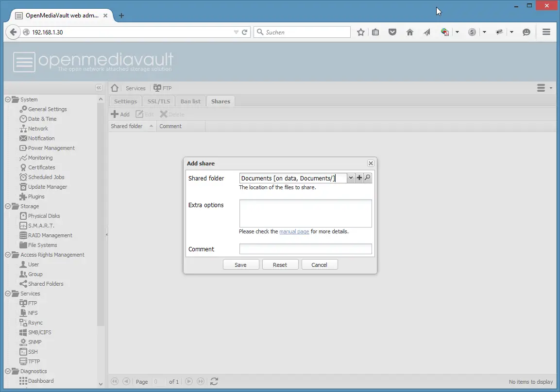
Task: Collapse the System tree node
Action: coord(7,99)
